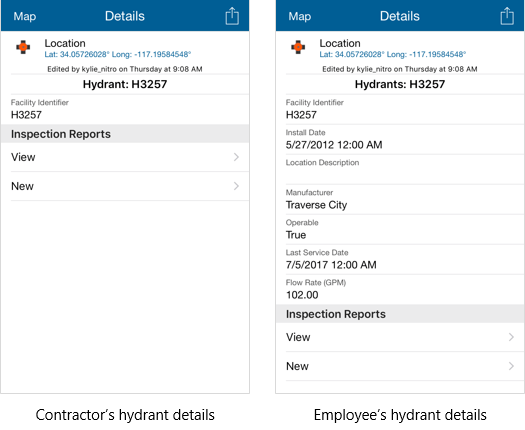The width and height of the screenshot is (525, 430).
Task: Tap the Flow Rate (GPM) value 102.00
Action: pos(302,295)
